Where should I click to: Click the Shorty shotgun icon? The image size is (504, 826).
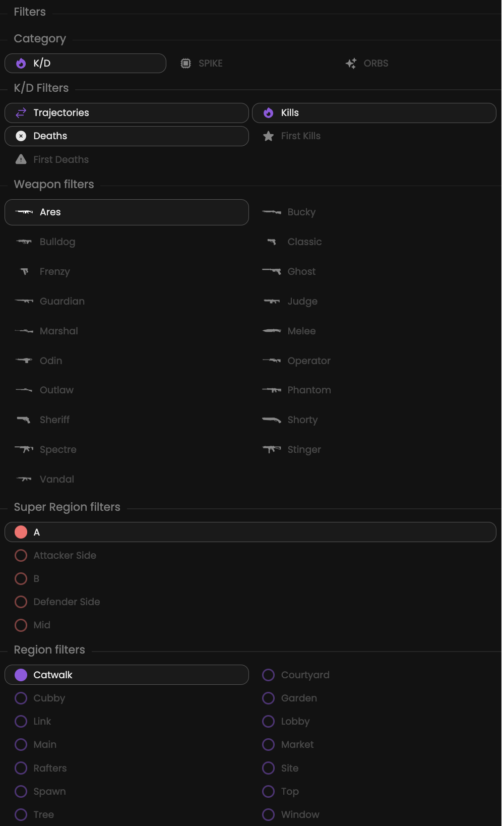272,420
